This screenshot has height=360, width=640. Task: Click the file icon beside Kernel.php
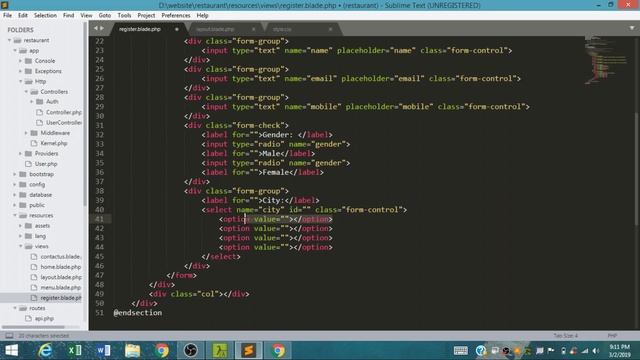34,143
